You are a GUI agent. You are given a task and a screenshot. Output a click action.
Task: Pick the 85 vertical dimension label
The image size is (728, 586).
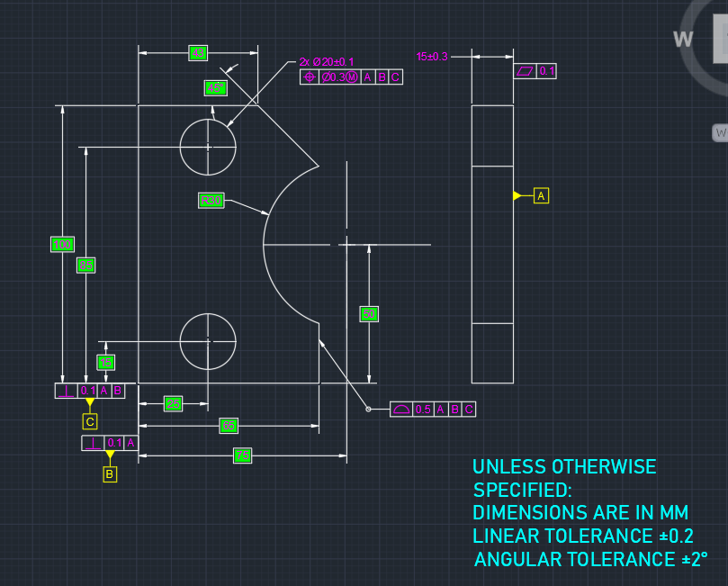click(85, 266)
